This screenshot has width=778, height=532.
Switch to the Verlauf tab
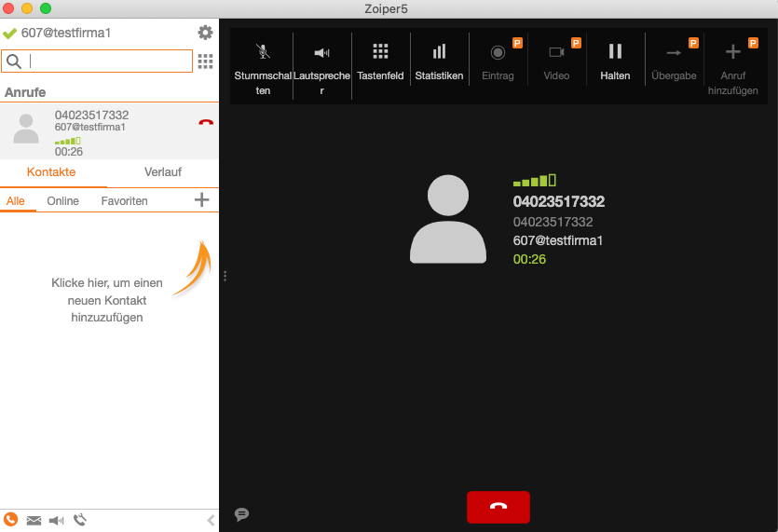pos(163,172)
